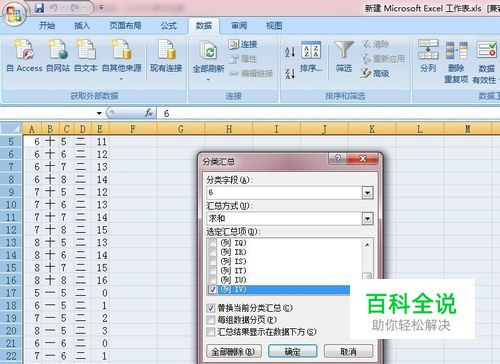Open the Name Box dropdown arrow
The image size is (500, 364).
99,113
